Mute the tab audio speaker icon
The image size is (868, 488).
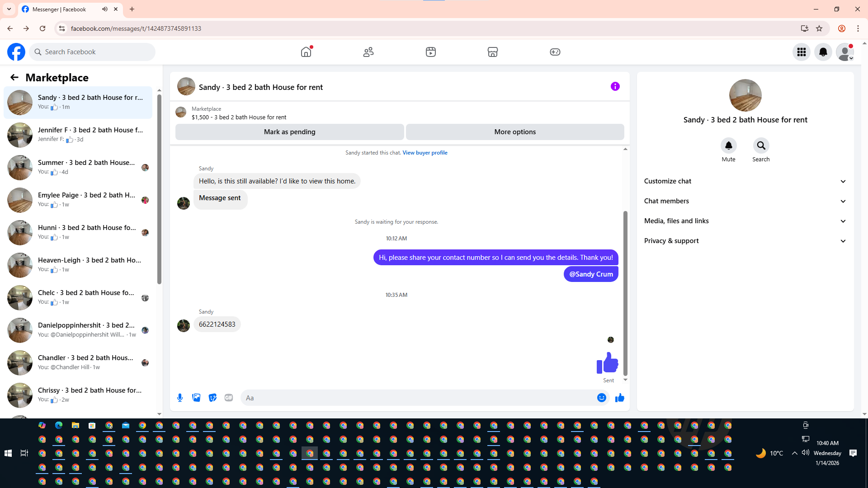tap(105, 9)
